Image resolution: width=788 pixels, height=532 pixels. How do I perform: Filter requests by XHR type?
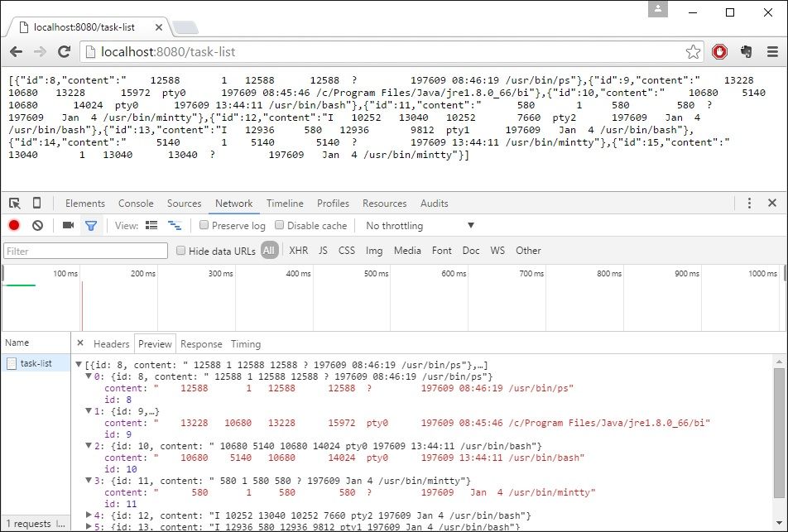[298, 251]
